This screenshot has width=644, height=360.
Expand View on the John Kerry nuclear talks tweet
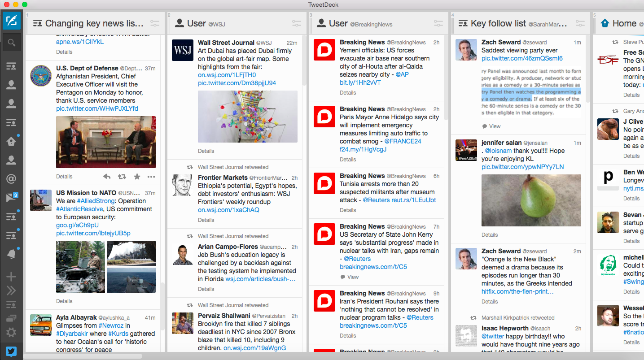(x=349, y=277)
